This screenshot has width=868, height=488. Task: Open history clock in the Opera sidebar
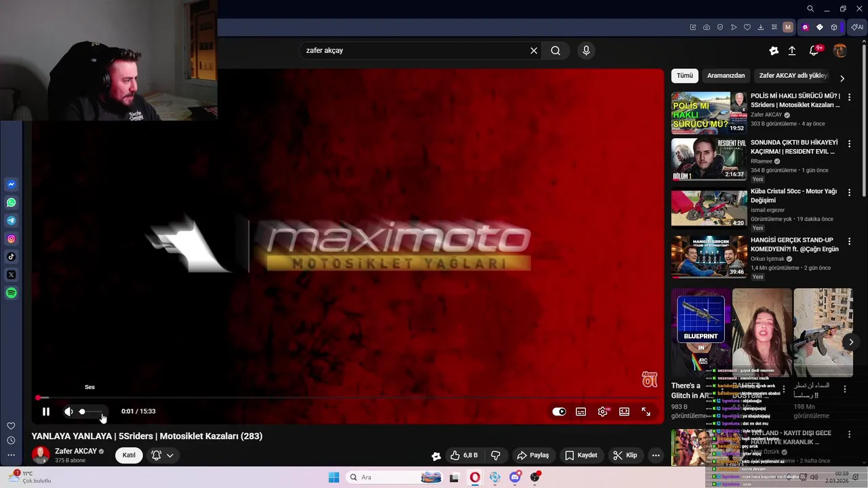pyautogui.click(x=11, y=441)
